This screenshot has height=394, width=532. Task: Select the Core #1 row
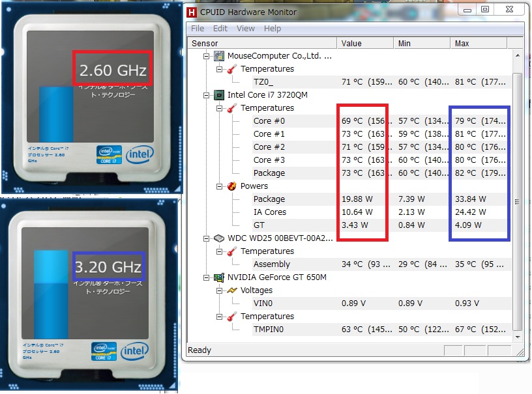(381, 134)
